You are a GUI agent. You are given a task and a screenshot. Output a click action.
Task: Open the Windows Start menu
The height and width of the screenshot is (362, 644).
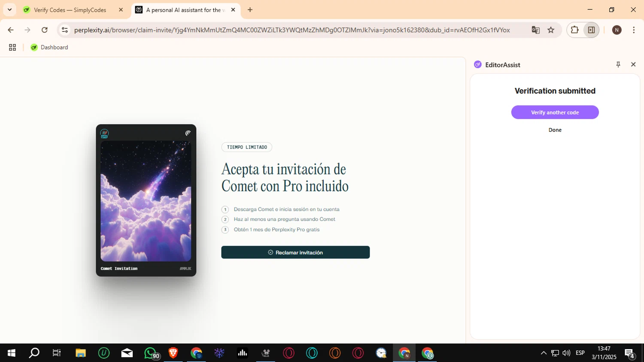12,353
